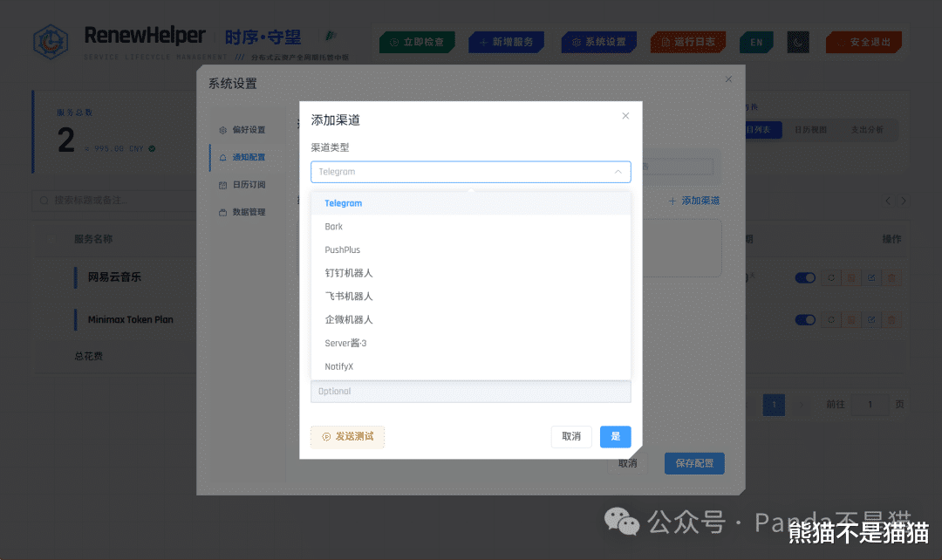Open 系统设置 from the top header
Viewport: 942px width, 560px height.
[x=599, y=42]
